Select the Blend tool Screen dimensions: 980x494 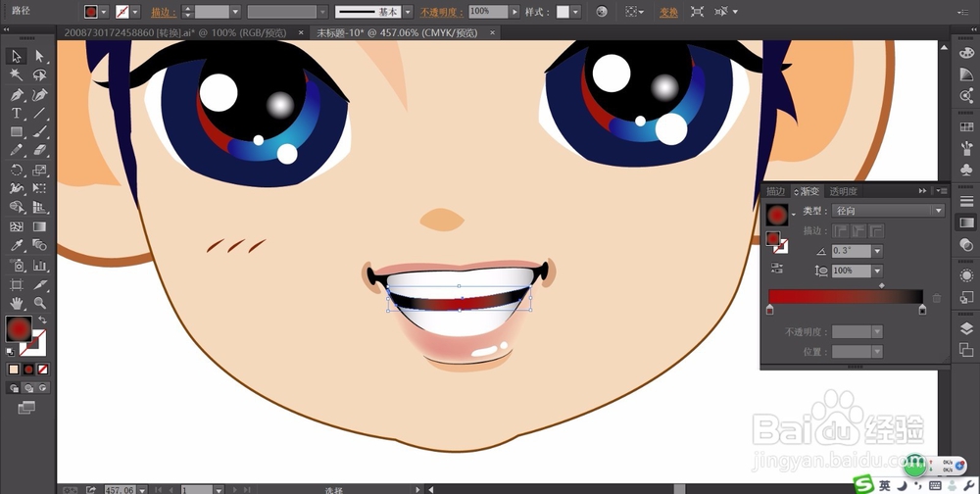click(x=39, y=245)
